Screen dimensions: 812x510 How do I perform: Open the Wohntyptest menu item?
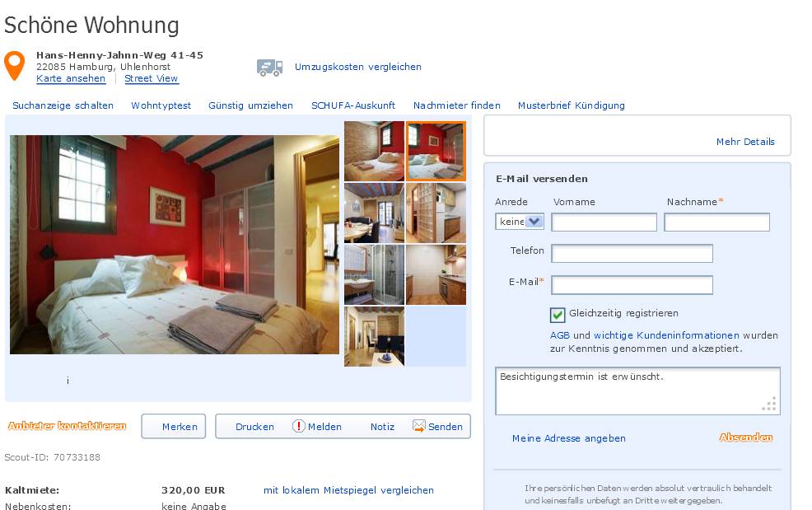[161, 105]
